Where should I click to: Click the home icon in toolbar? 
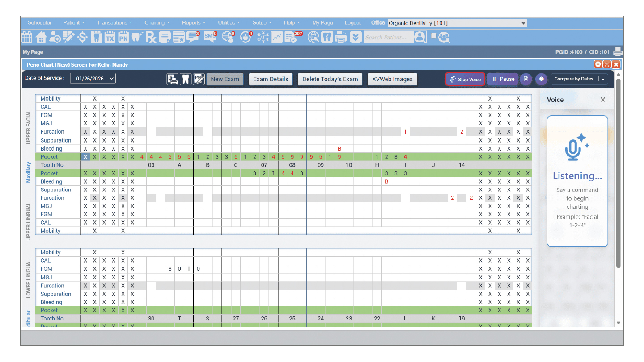click(41, 37)
